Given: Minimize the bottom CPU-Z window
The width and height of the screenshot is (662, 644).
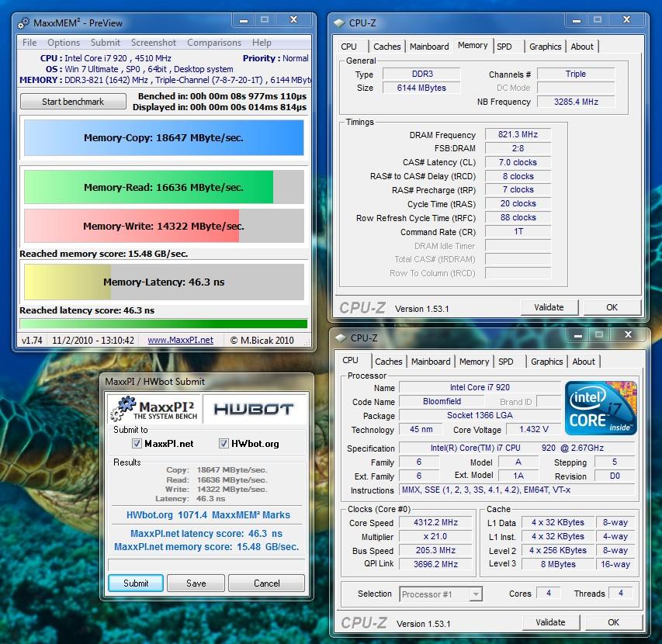Looking at the screenshot, I should (578, 335).
